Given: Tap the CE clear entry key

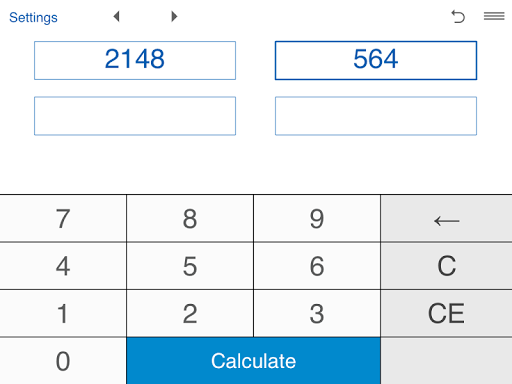Looking at the screenshot, I should tap(446, 313).
